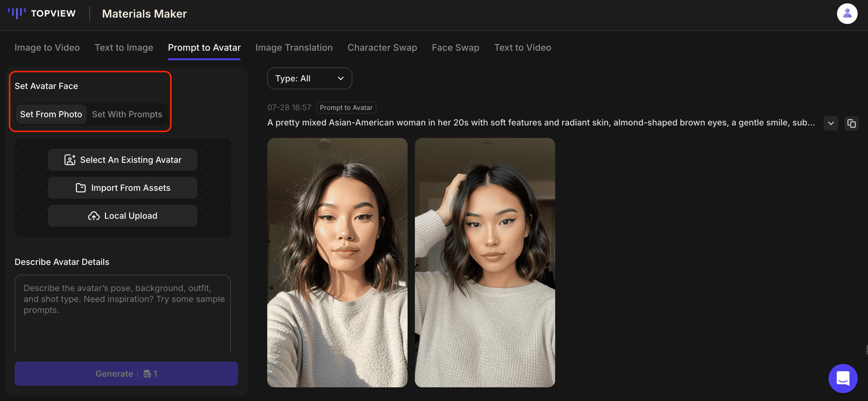
Task: Copy the avatar prompt text
Action: (852, 123)
